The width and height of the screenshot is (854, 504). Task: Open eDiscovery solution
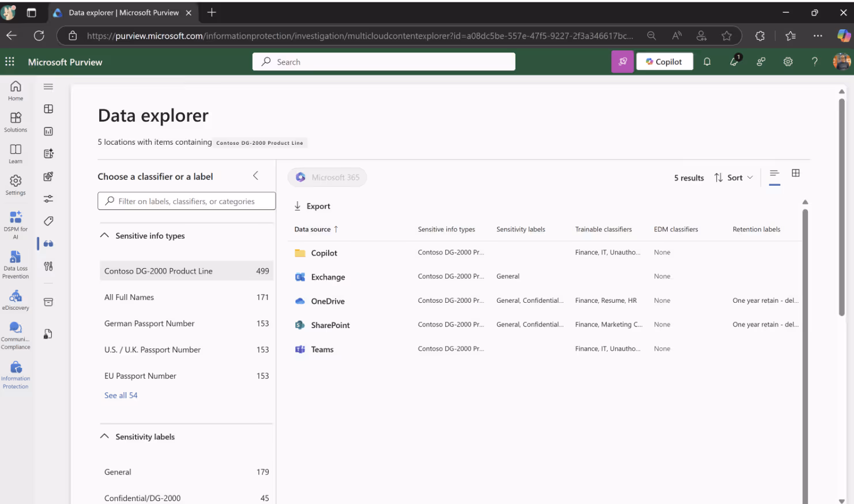[16, 300]
